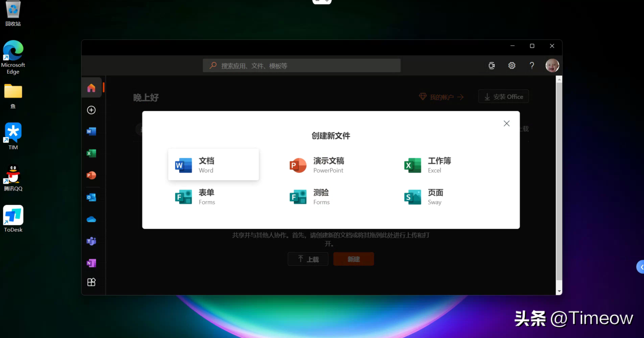
Task: Open the 我的帐户 link
Action: pyautogui.click(x=441, y=97)
